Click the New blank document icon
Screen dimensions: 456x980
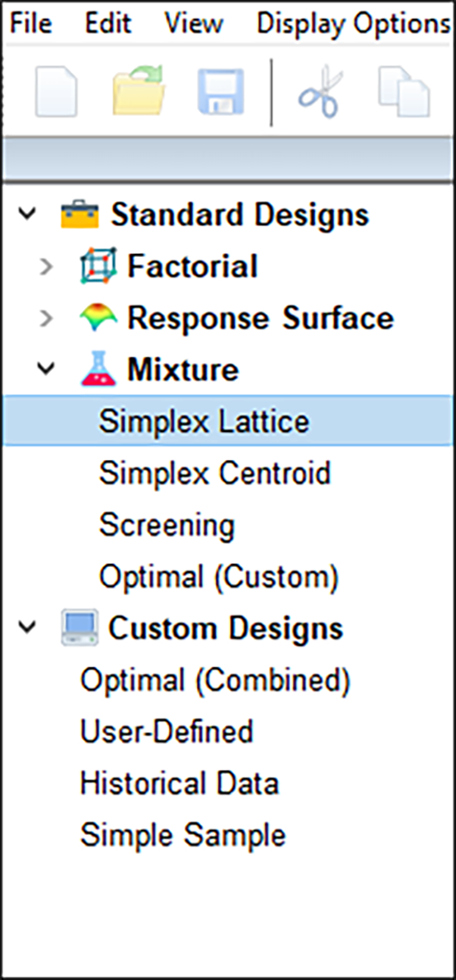(x=56, y=93)
